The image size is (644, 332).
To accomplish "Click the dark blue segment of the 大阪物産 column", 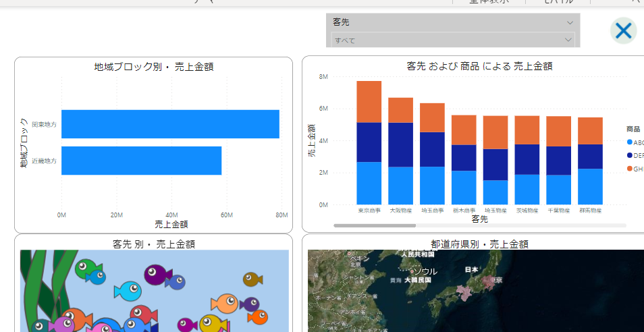I will click(x=400, y=144).
